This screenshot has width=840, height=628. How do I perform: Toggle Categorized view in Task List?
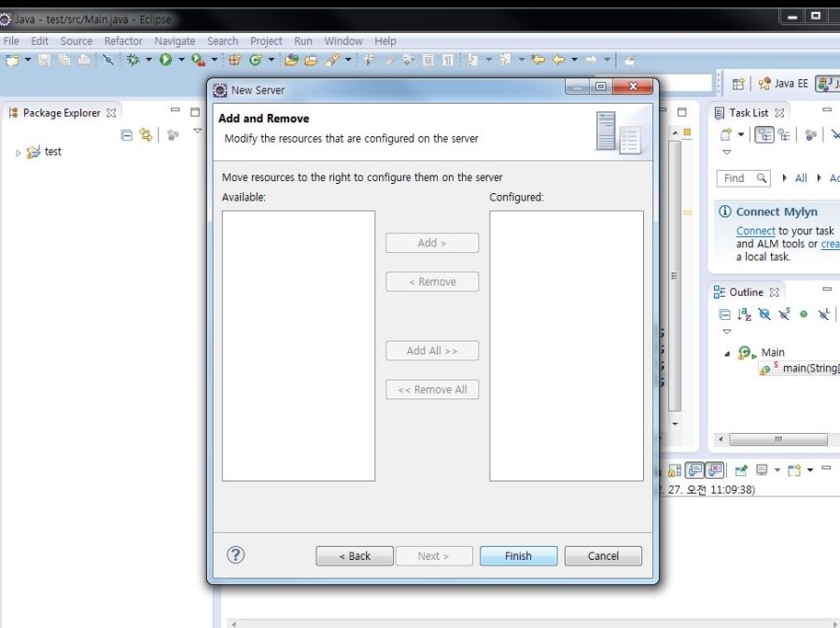pyautogui.click(x=763, y=135)
